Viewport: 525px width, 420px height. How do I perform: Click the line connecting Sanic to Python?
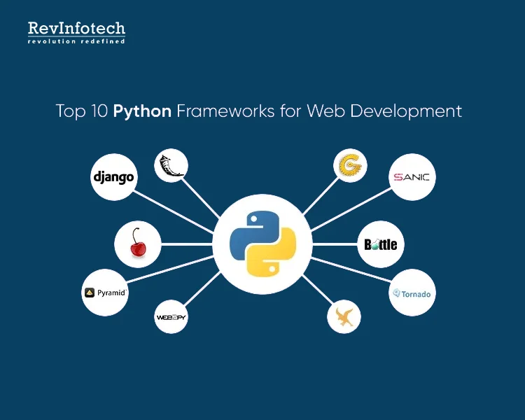click(x=350, y=206)
